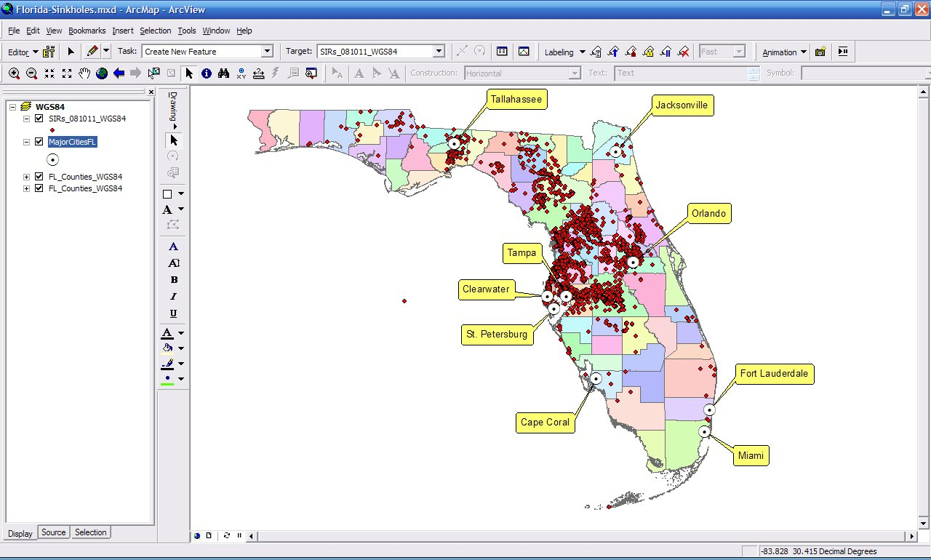The width and height of the screenshot is (931, 560).
Task: Select the Identify tool
Action: (x=207, y=73)
